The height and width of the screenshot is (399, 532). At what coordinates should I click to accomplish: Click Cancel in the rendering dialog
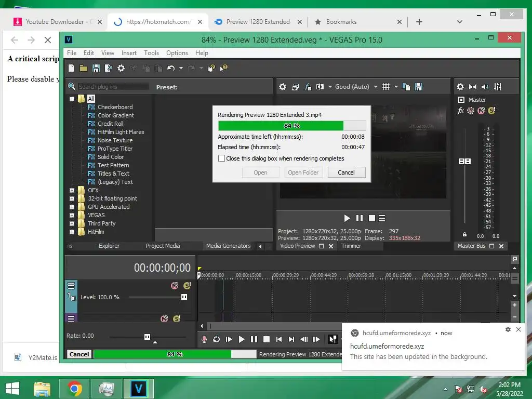347,172
